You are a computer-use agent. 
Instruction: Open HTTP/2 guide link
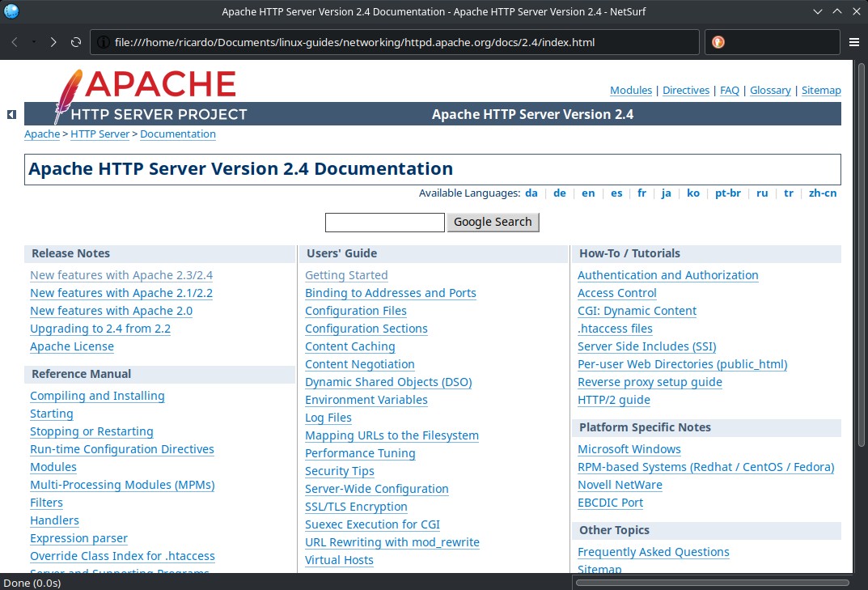click(x=614, y=400)
